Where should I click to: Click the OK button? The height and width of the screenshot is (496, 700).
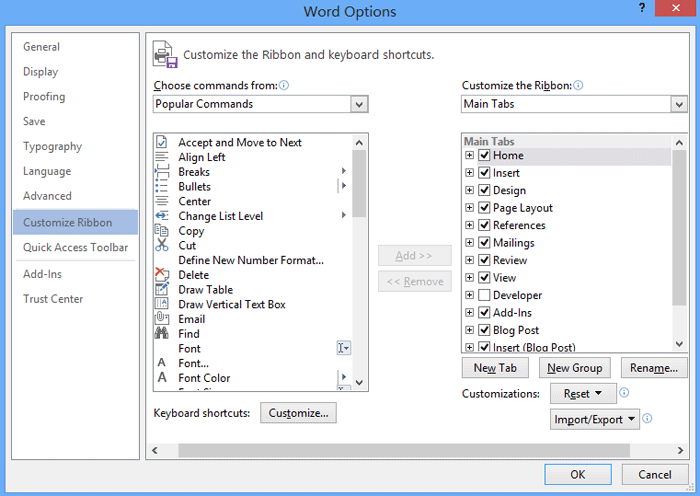click(x=578, y=474)
